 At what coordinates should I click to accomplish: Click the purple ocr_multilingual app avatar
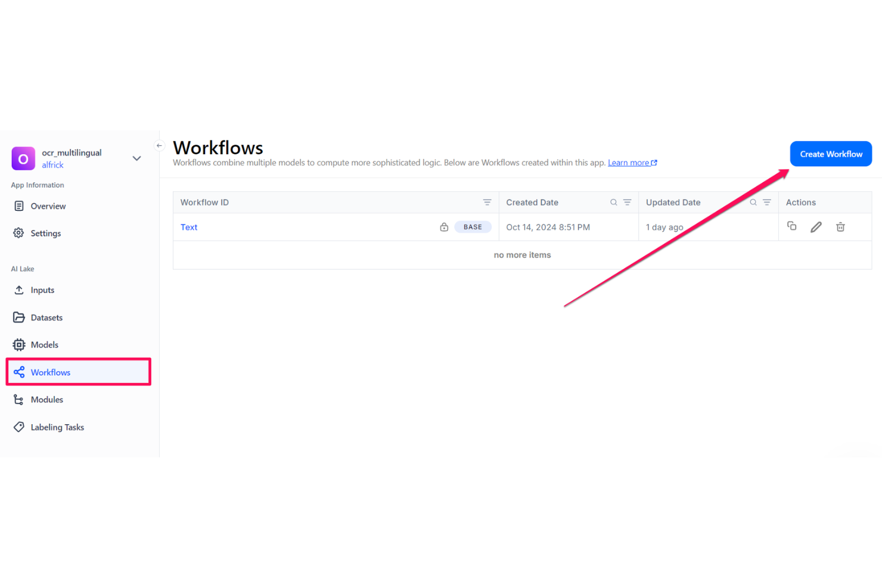[x=23, y=158]
